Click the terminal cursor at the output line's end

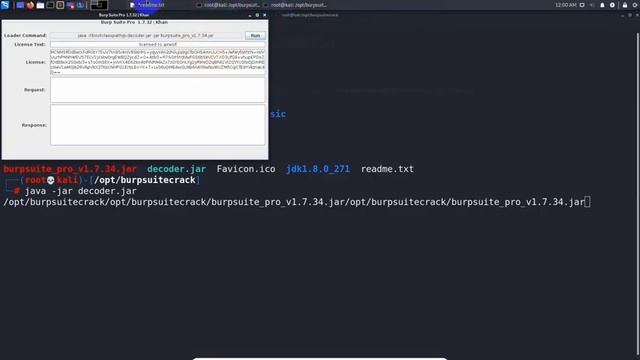[587, 202]
